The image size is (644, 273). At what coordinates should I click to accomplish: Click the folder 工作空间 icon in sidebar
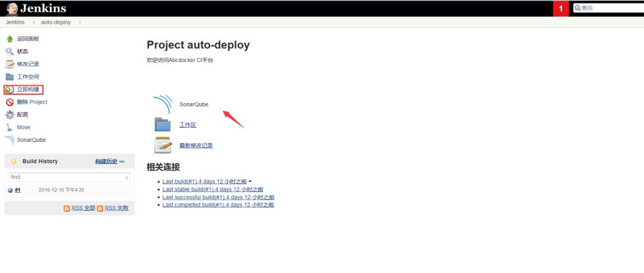point(10,77)
